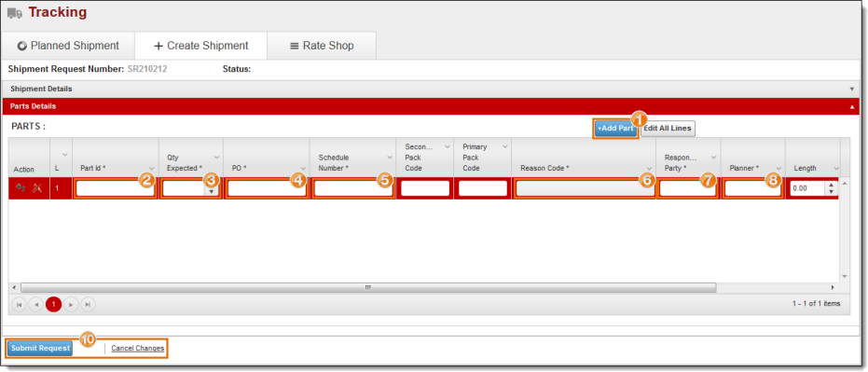This screenshot has height=372, width=868.
Task: Open the Part Id column header menu
Action: (151, 168)
